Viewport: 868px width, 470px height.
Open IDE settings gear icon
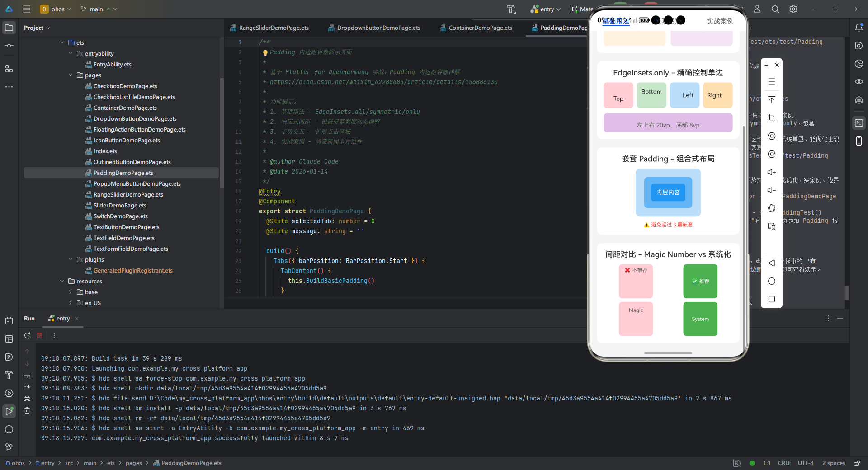[x=793, y=9]
